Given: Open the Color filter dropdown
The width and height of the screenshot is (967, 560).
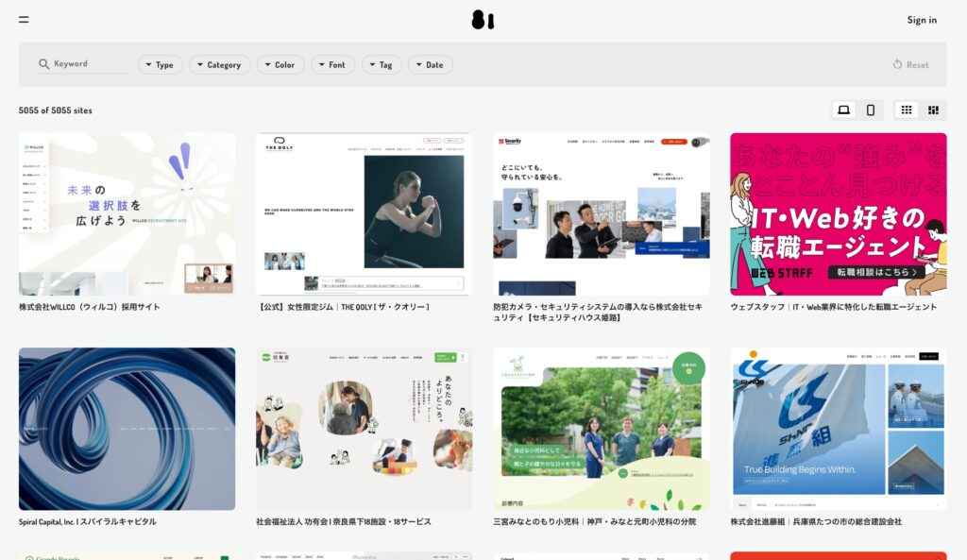Looking at the screenshot, I should 280,65.
